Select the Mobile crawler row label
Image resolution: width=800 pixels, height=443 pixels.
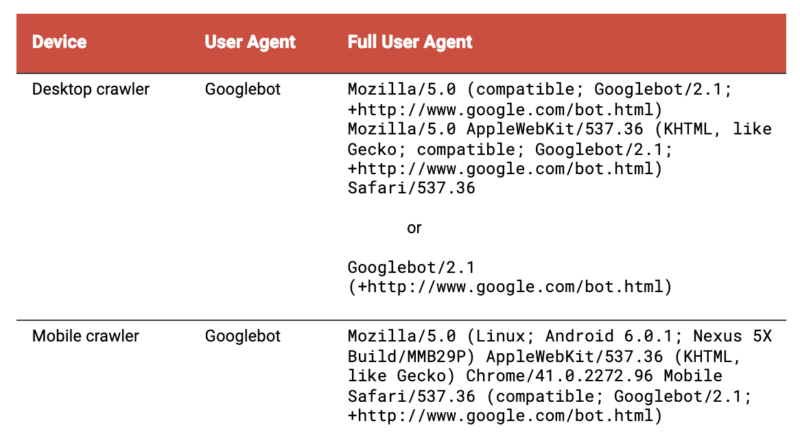86,336
